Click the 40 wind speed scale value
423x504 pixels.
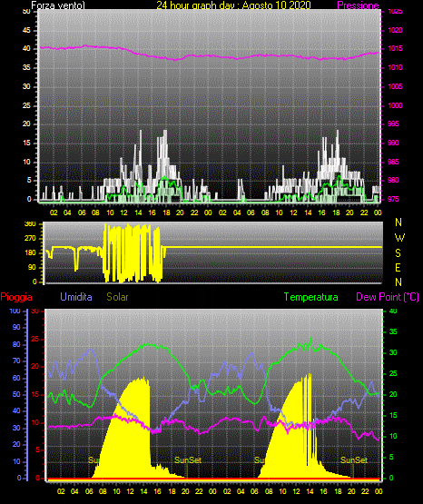click(x=26, y=49)
